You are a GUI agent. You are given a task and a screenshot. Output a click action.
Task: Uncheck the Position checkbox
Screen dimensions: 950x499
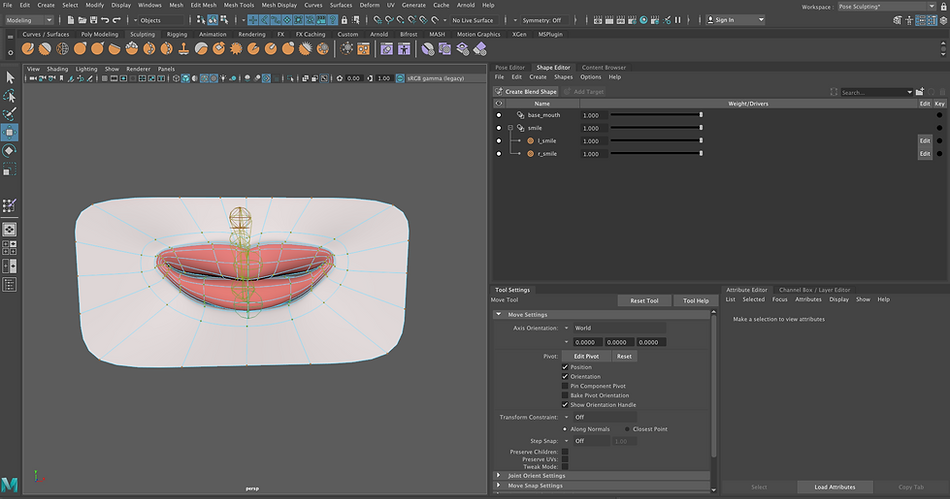pos(565,367)
